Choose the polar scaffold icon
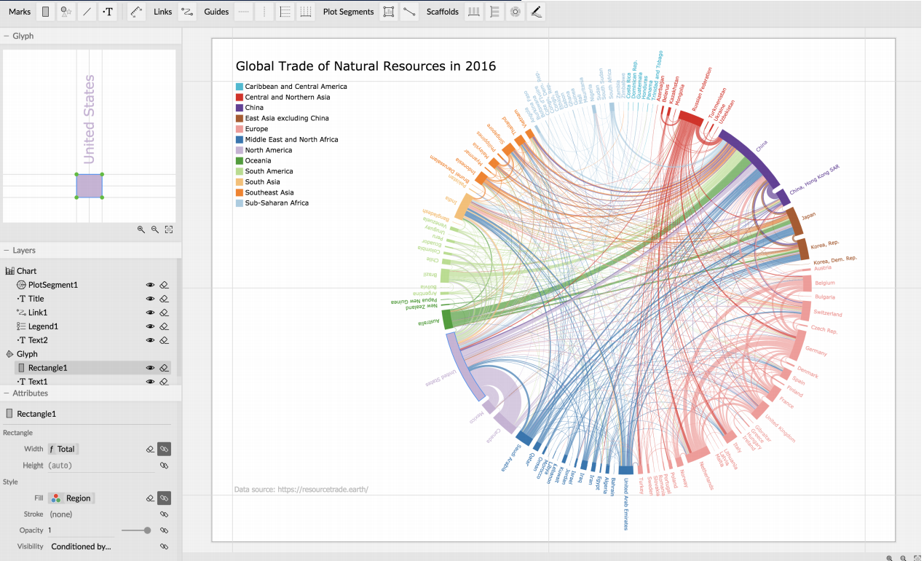Screen dimensions: 924x561 [516, 12]
